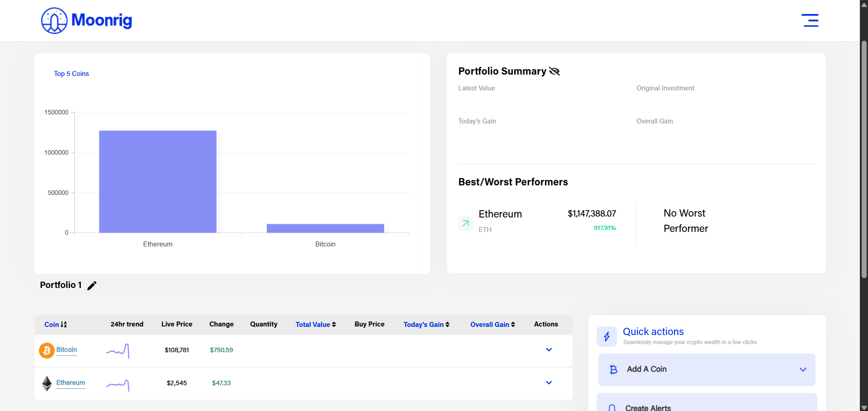Click the Today's Gain summary label

[477, 121]
